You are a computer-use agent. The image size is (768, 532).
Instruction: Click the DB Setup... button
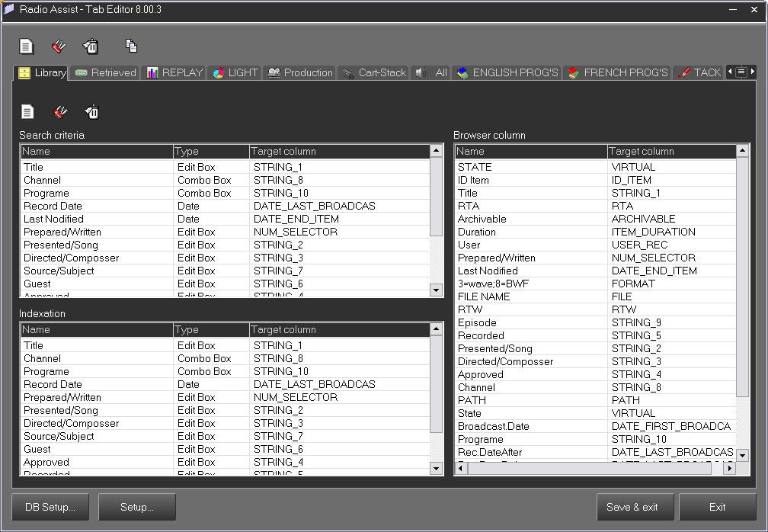click(50, 507)
